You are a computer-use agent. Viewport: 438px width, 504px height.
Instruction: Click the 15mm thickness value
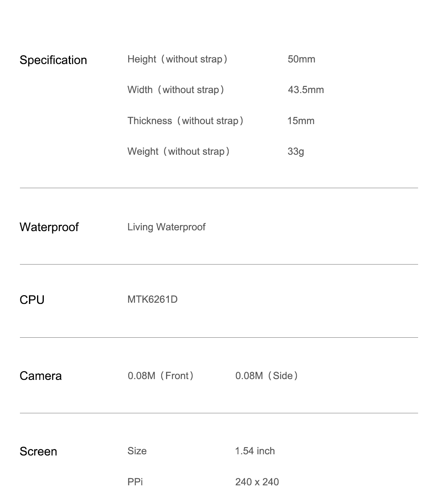coord(301,121)
